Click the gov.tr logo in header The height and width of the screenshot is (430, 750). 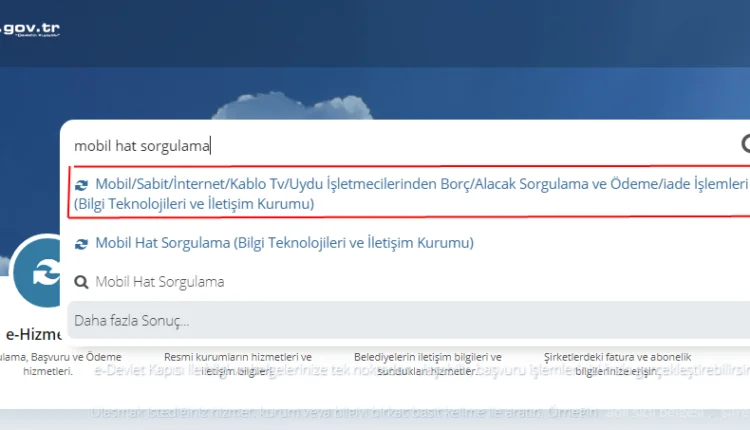coord(30,29)
